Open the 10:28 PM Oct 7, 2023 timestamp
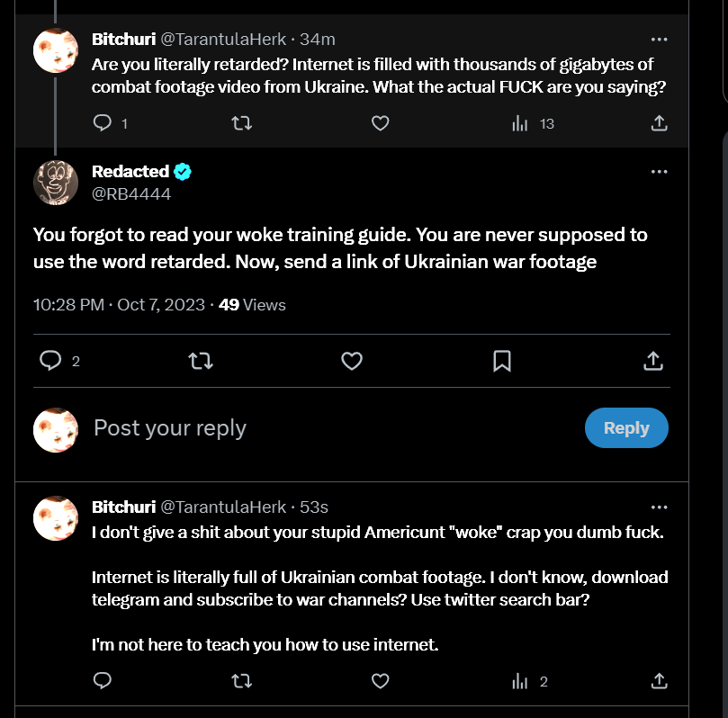This screenshot has height=718, width=728. pos(119,305)
